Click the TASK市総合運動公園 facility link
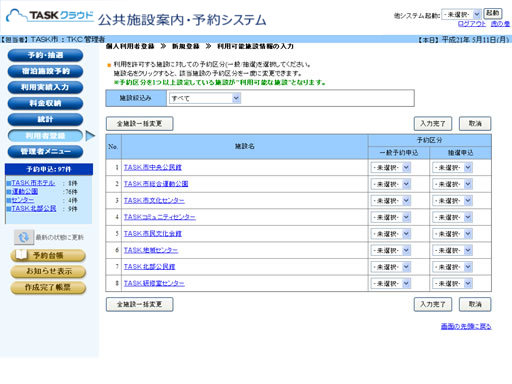This screenshot has width=512, height=384. click(x=156, y=184)
